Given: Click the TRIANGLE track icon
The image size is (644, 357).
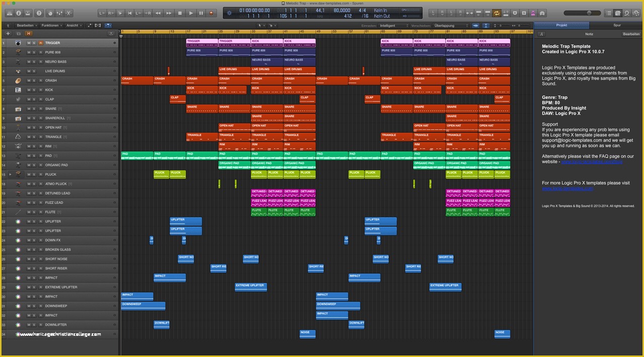Looking at the screenshot, I should 18,137.
